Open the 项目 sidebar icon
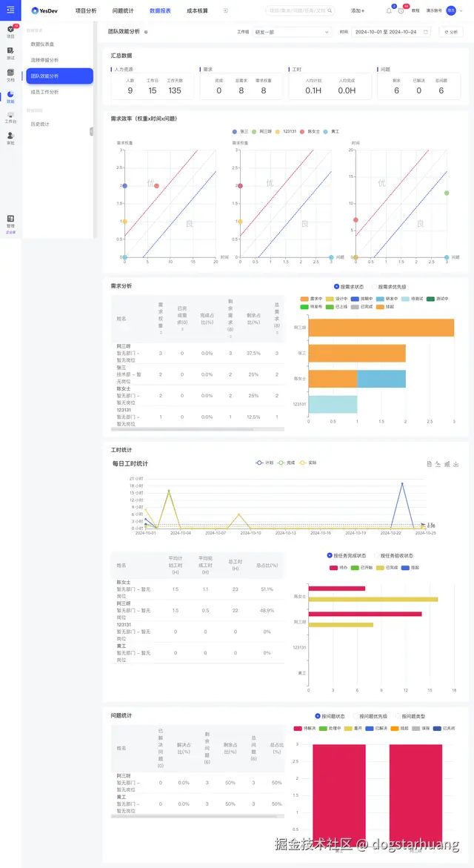The image size is (474, 868). pos(10,31)
